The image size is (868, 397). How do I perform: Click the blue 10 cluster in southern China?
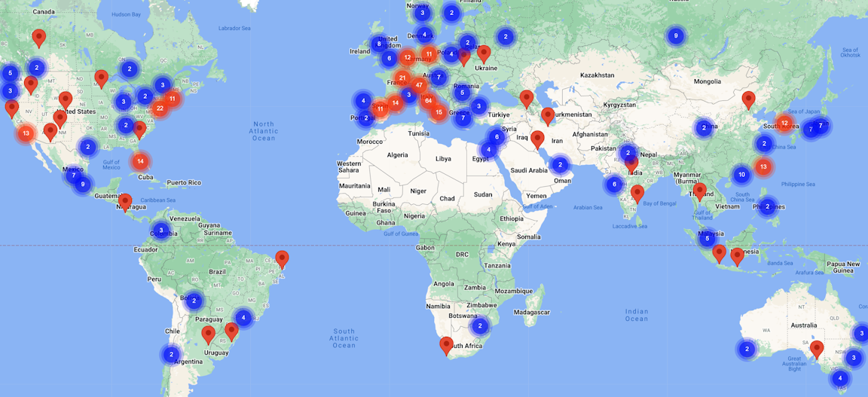point(741,175)
